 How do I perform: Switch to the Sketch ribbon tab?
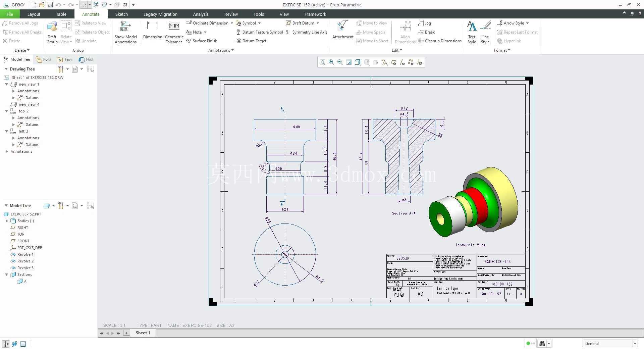point(121,14)
